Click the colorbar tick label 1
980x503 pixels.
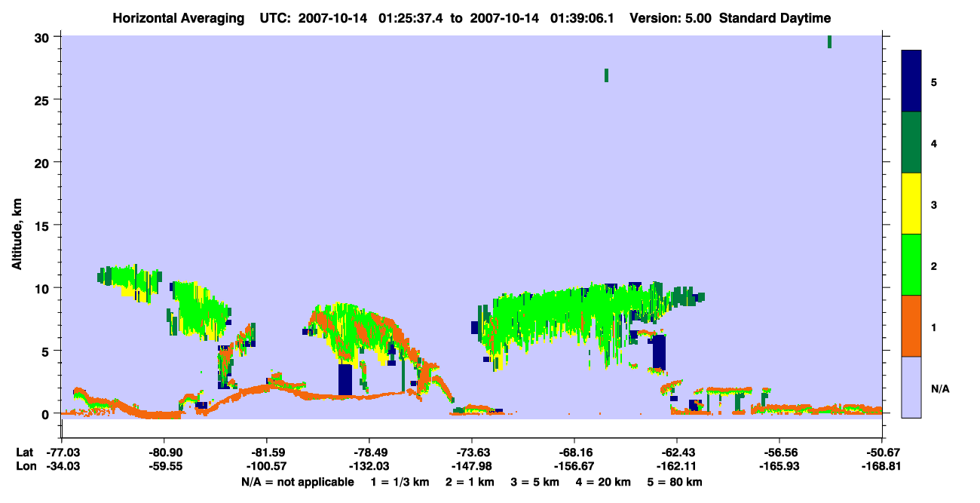pyautogui.click(x=934, y=327)
